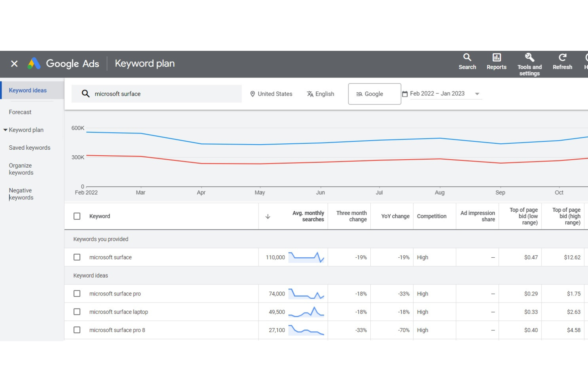Screen dimensions: 588x392
Task: Click the microsoft surface laptop trend sparkline
Action: coord(306,312)
